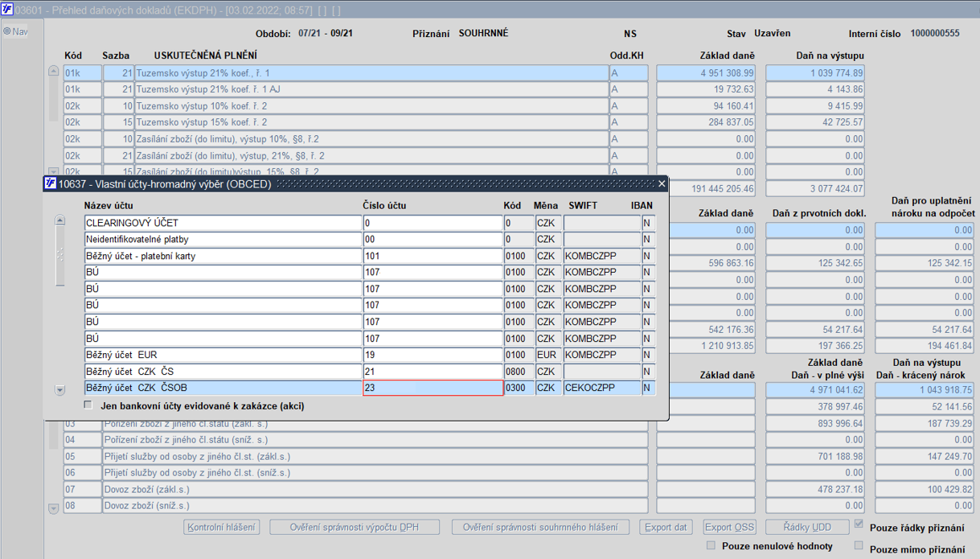Screen dimensions: 980x559
Task: Click Ověření správnosti výpočtu DPH button
Action: click(x=355, y=528)
